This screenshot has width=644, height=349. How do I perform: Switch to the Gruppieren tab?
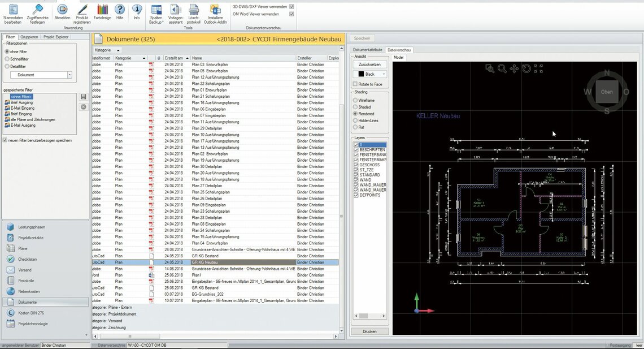(29, 37)
